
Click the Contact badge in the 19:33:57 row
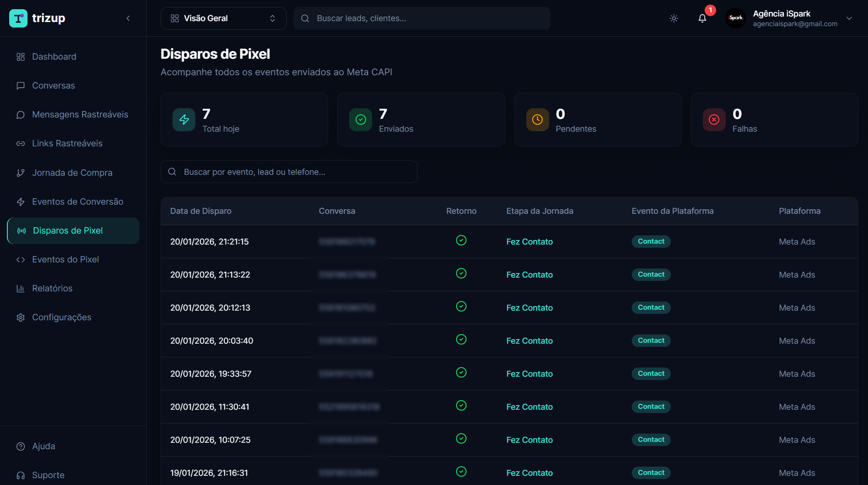point(651,374)
